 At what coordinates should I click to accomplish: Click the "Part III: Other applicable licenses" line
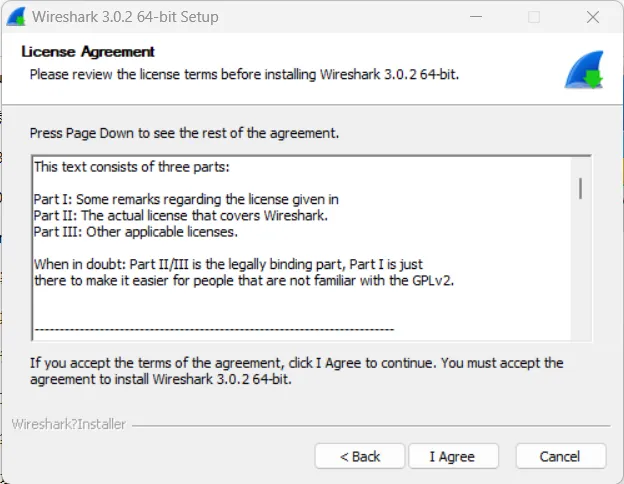135,231
